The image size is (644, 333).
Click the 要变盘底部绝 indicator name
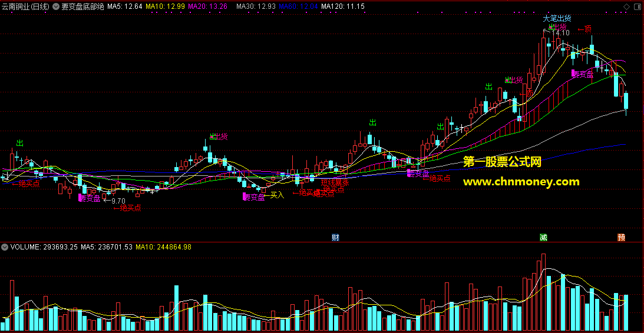82,6
